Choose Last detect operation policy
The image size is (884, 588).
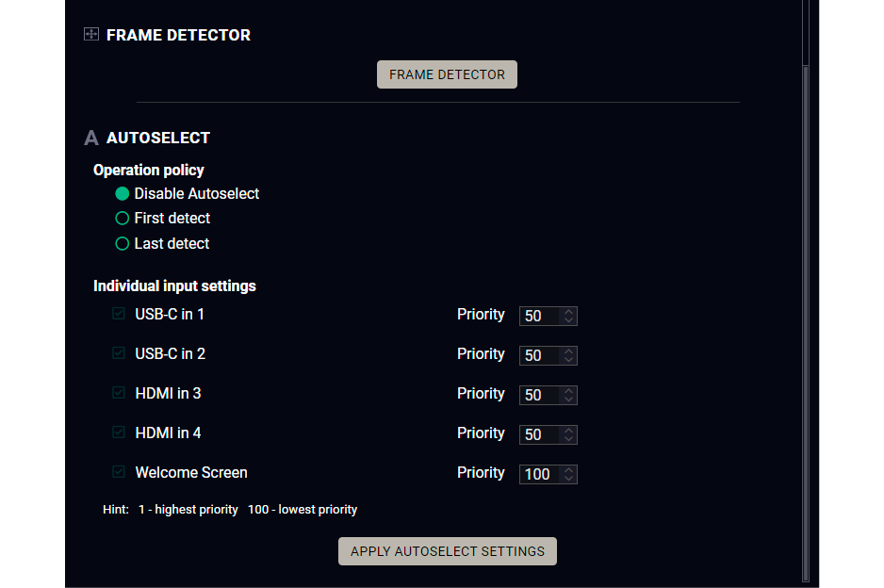click(123, 244)
